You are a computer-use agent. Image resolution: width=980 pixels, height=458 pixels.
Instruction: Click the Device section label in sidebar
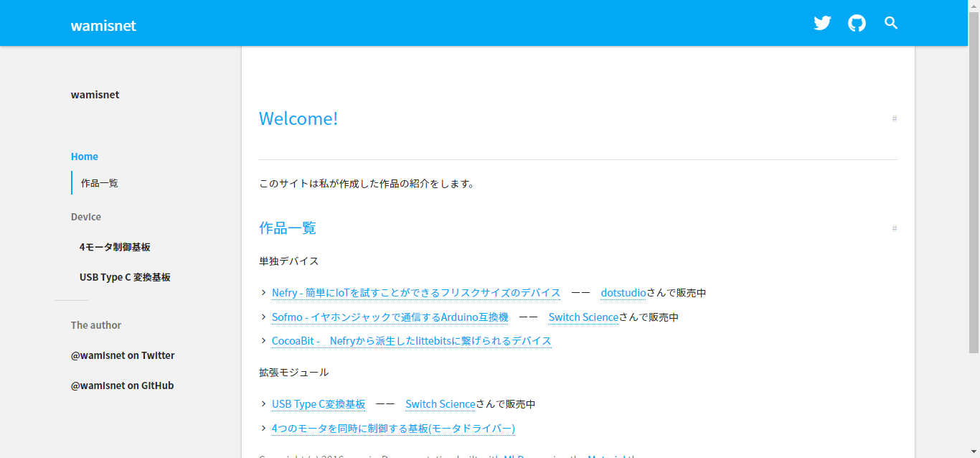tap(86, 217)
